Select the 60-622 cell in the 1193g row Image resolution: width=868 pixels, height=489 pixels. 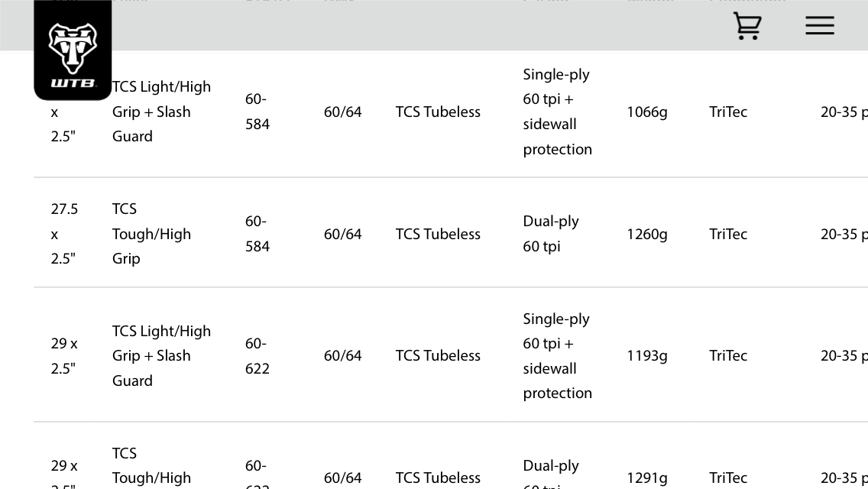point(257,355)
